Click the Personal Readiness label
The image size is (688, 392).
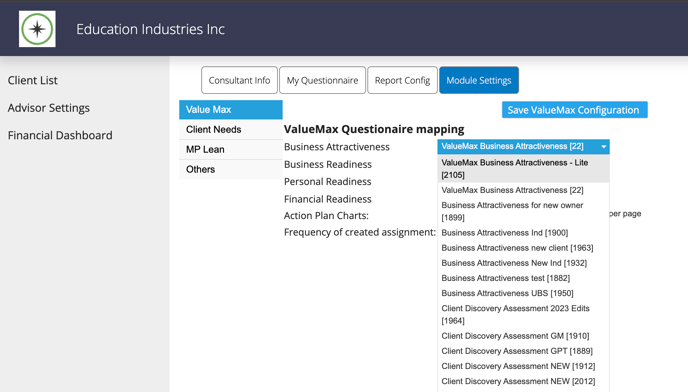coord(327,181)
